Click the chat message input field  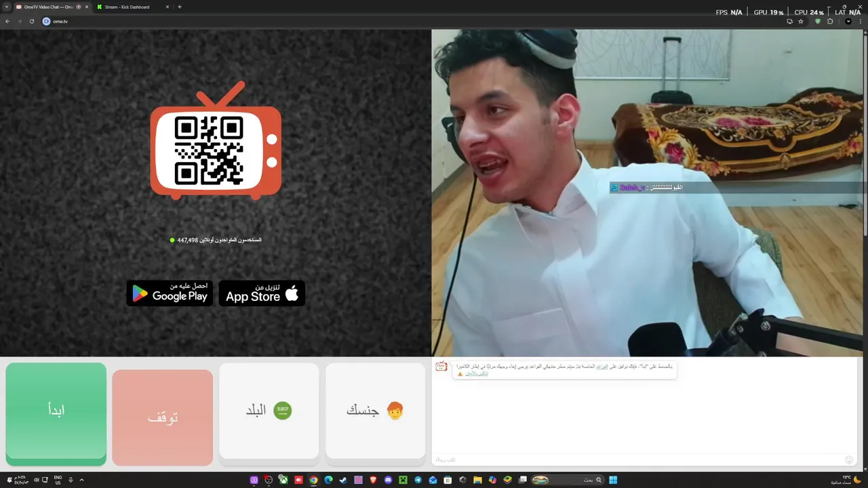(x=637, y=460)
